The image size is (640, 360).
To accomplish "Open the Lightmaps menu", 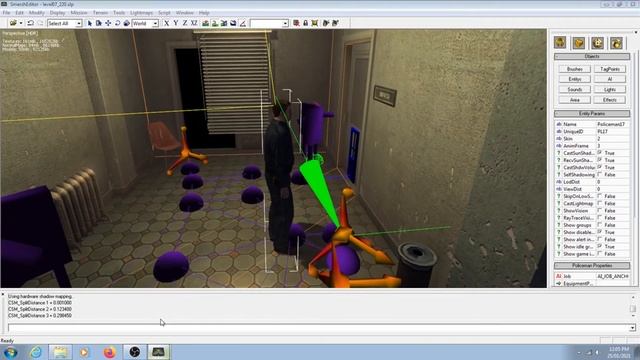I will [142, 13].
